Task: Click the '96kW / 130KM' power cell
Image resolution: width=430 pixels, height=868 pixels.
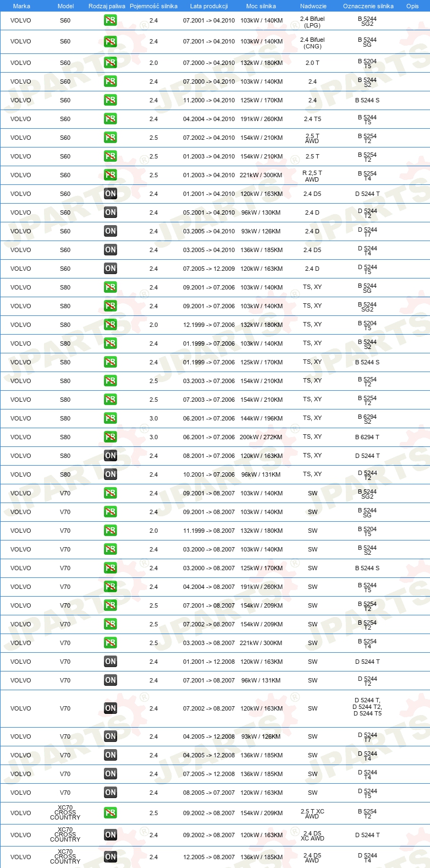Action: [261, 212]
